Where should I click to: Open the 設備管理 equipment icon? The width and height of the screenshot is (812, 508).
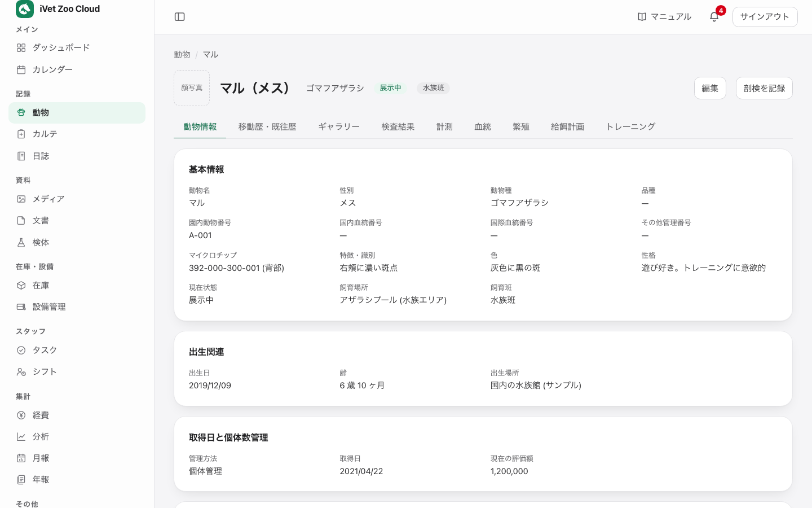click(x=21, y=307)
